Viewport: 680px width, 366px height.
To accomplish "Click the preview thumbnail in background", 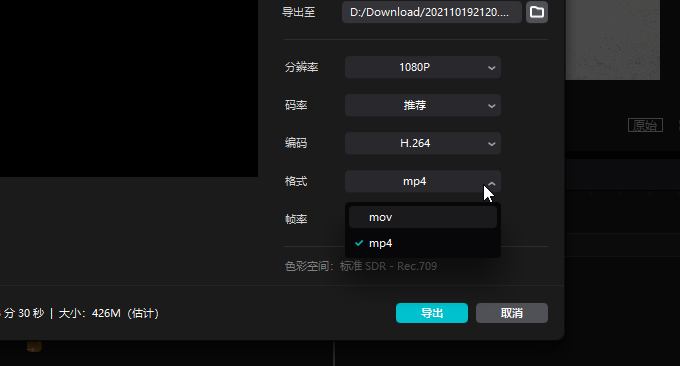I will coord(613,40).
